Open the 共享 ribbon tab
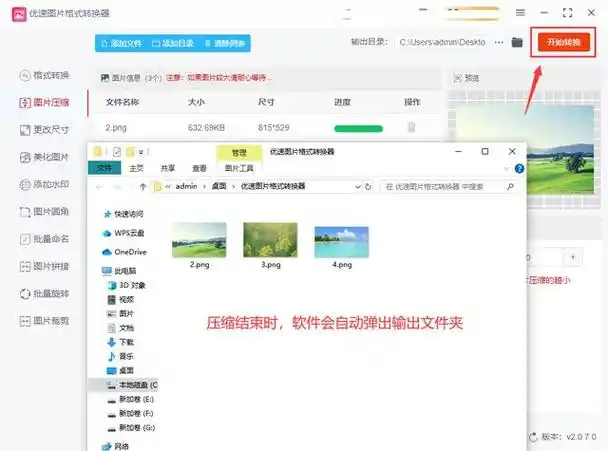This screenshot has width=608, height=451. [168, 168]
